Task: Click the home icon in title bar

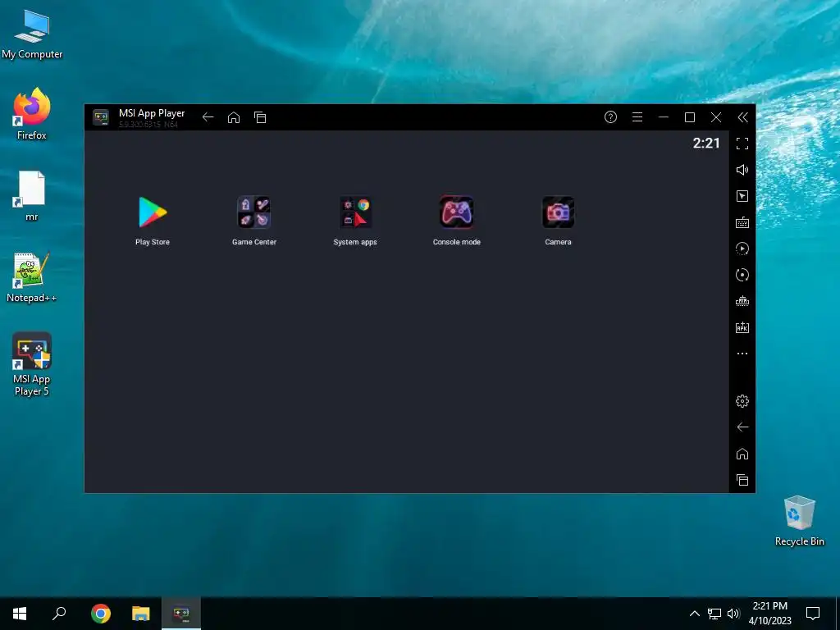Action: pyautogui.click(x=234, y=117)
